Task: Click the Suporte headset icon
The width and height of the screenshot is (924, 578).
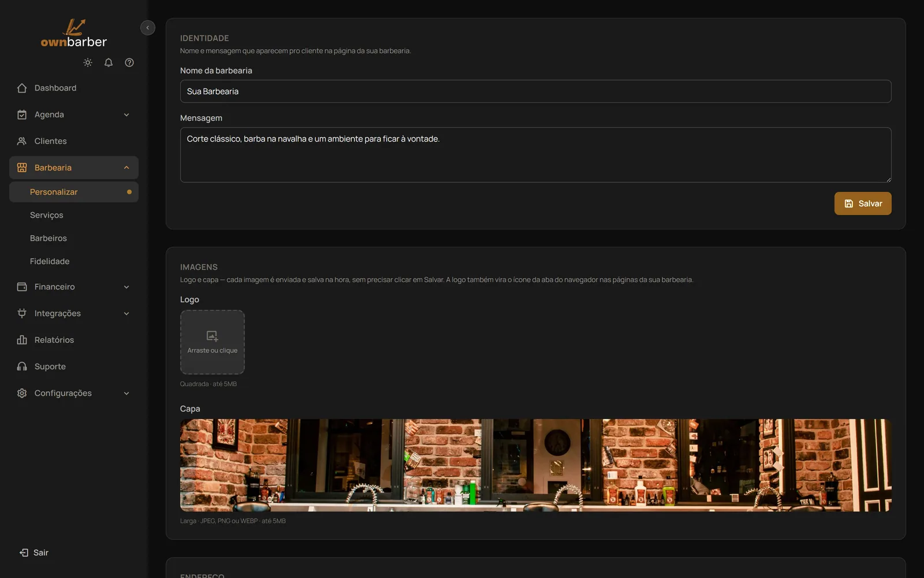Action: point(22,366)
